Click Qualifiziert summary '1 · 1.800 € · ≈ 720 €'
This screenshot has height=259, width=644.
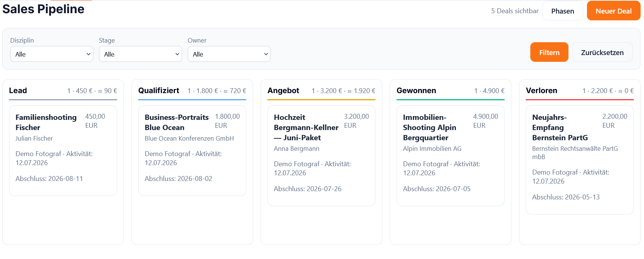217,91
